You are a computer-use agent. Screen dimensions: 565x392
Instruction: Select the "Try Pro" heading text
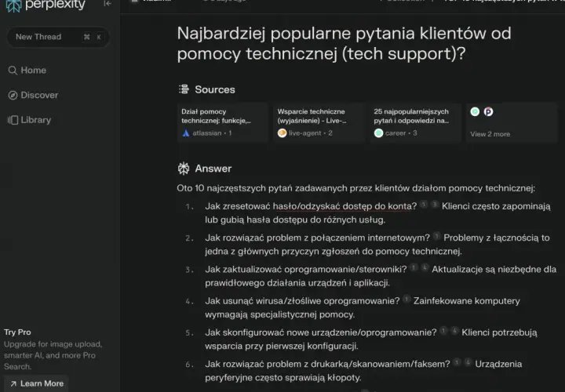pos(17,332)
